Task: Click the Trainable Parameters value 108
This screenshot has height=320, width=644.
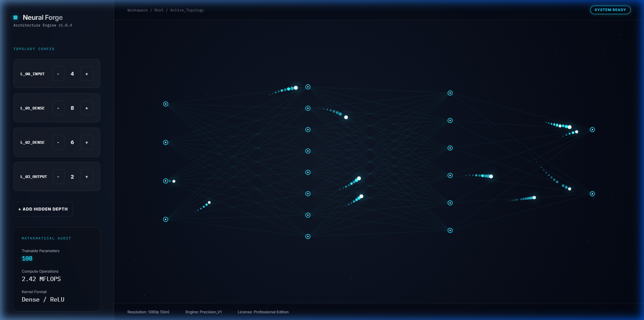Action: (27, 258)
